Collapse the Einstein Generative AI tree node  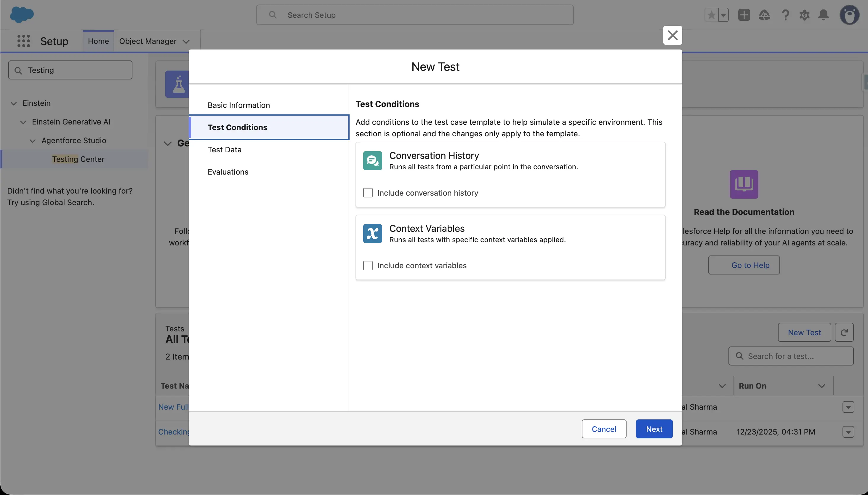tap(23, 122)
